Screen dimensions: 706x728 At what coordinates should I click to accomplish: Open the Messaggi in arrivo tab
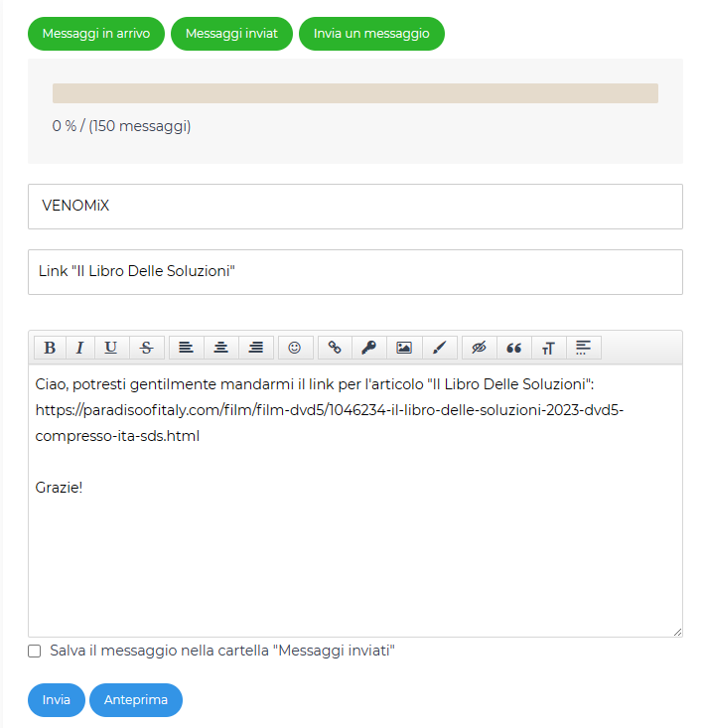[x=96, y=34]
